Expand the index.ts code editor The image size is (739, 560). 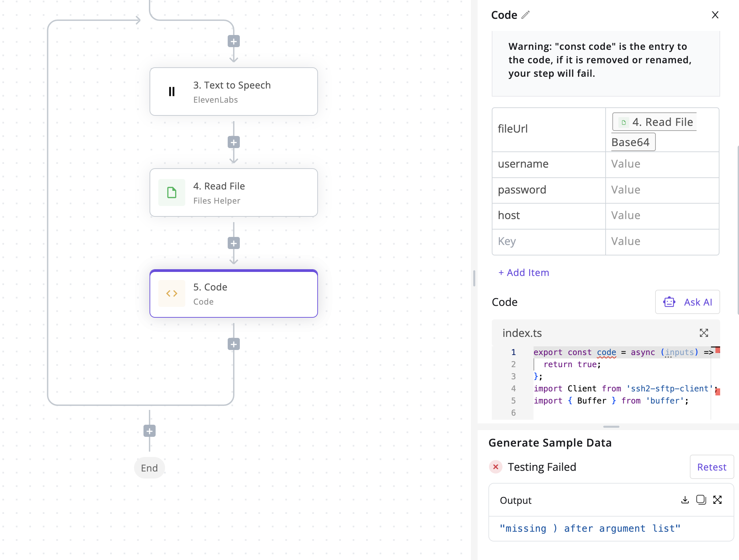click(704, 333)
